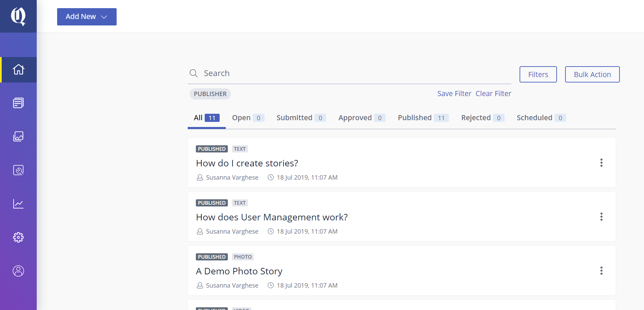Expand the Add New dropdown
This screenshot has height=310, width=644.
pos(87,17)
